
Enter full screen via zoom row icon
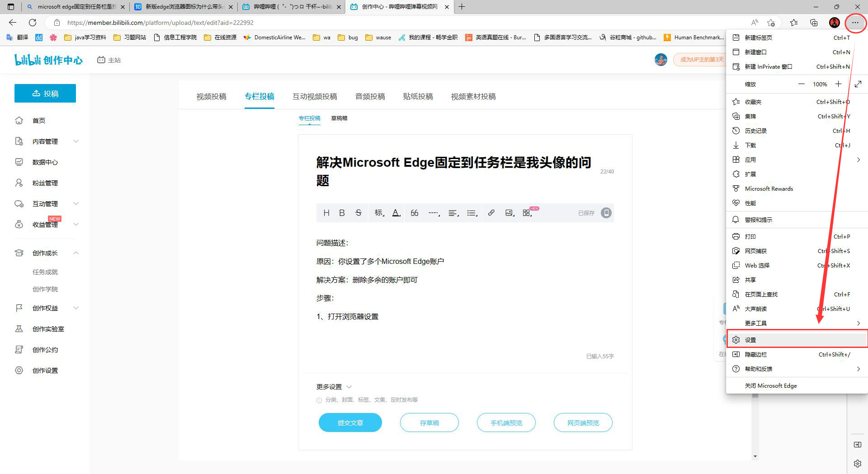pyautogui.click(x=858, y=84)
